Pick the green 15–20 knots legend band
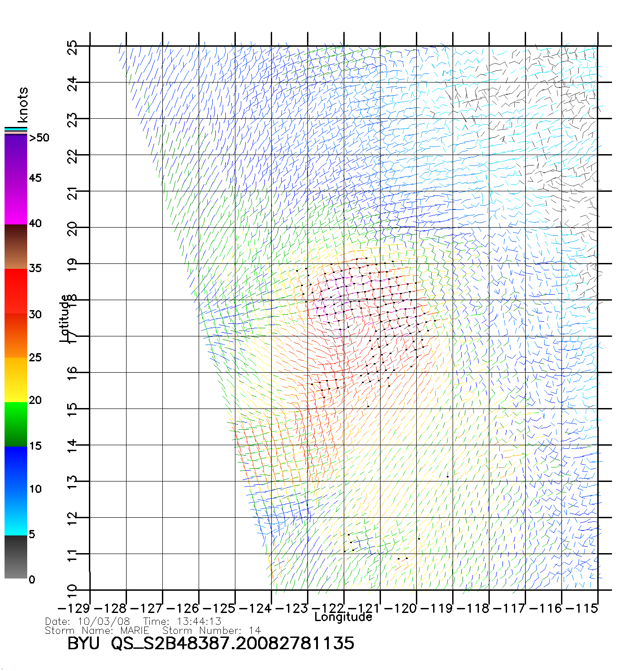This screenshot has height=671, width=644. 16,424
